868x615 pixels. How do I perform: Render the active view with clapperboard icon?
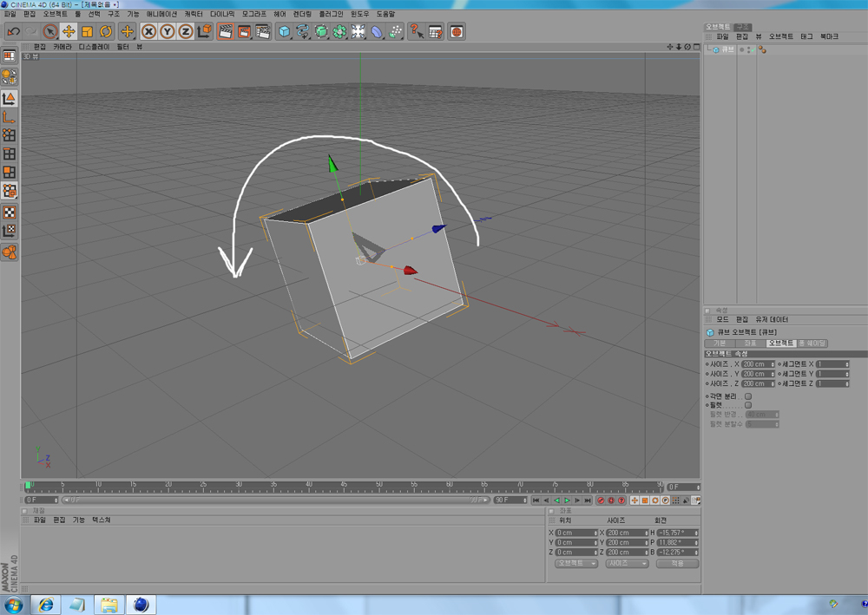pos(226,31)
